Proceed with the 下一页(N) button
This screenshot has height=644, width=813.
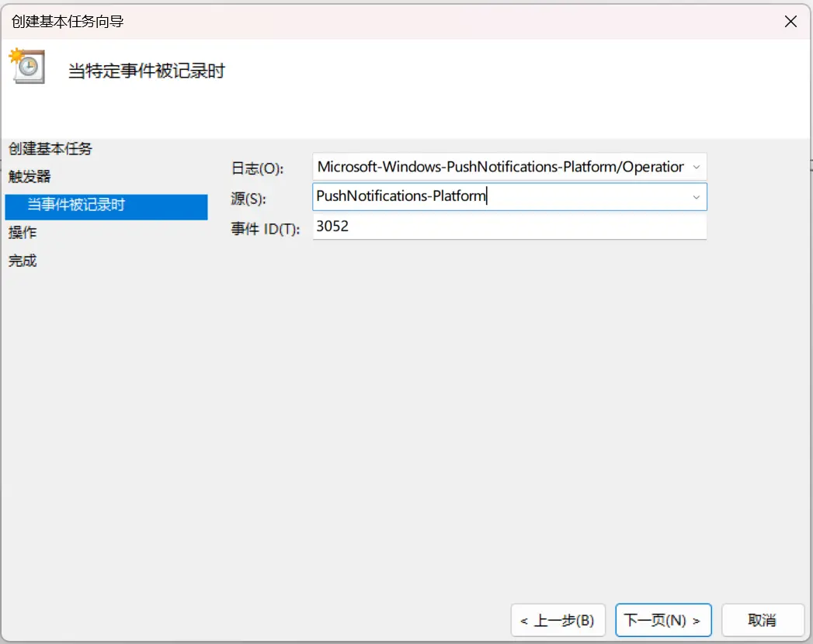[x=663, y=620]
